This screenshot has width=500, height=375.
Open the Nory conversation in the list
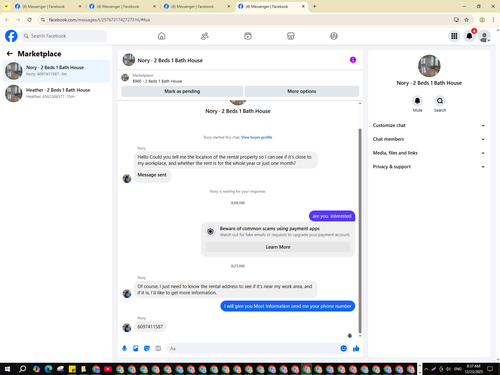coord(56,71)
